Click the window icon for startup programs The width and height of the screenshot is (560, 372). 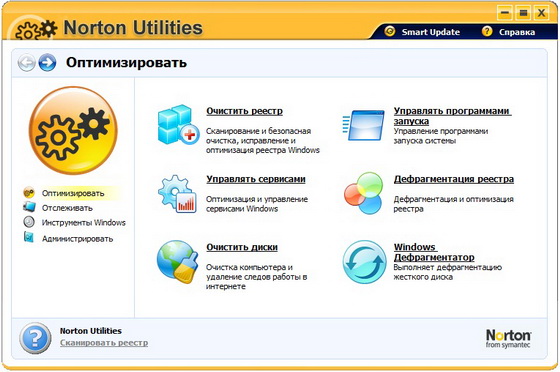click(364, 125)
